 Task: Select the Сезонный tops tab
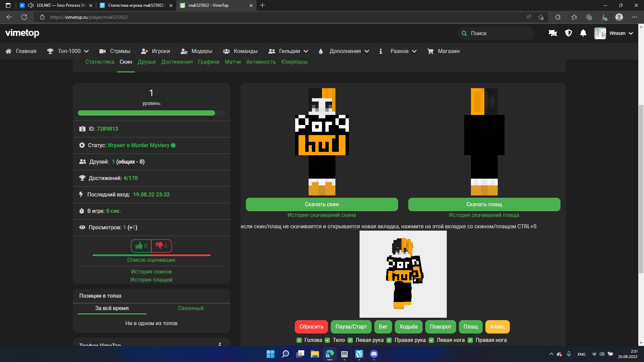click(191, 308)
